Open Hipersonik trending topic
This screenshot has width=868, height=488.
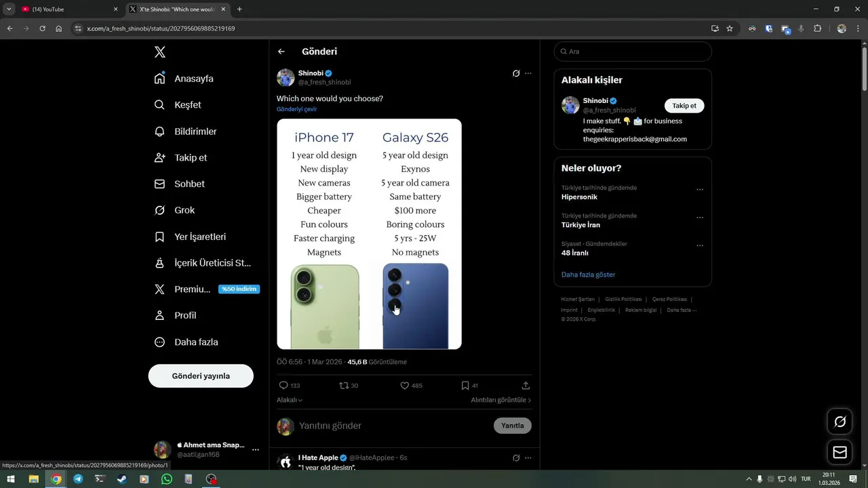point(579,197)
